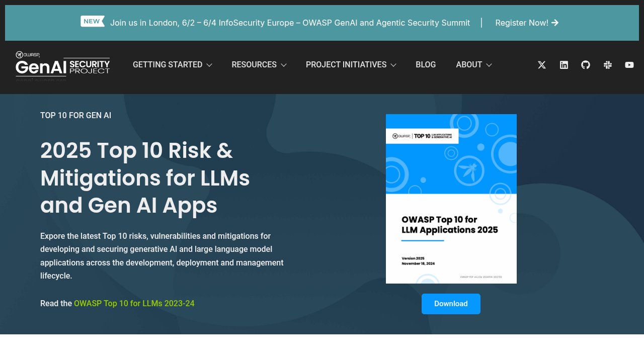
Task: Click the arrow beside Register Now
Action: coord(555,23)
